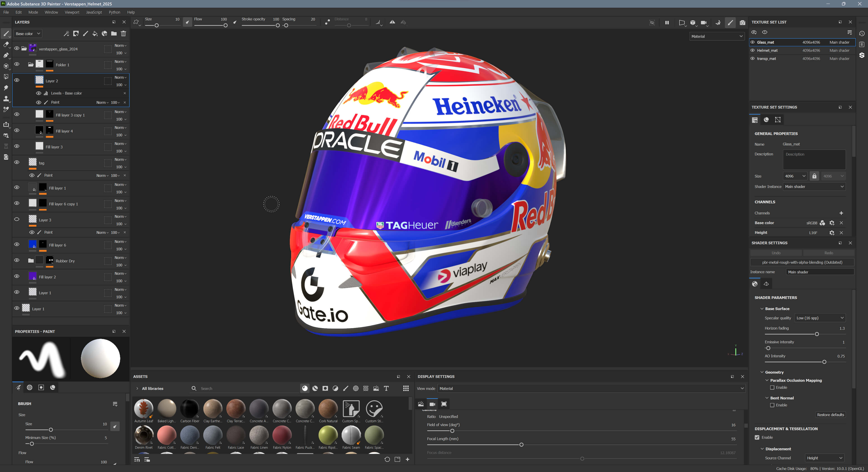This screenshot has width=868, height=472.
Task: Expand All libraries in Assets
Action: (x=137, y=388)
